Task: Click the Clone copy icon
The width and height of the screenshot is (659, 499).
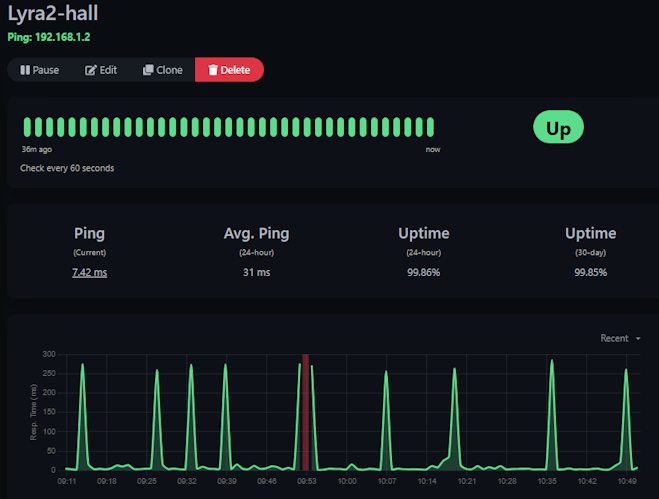Action: tap(148, 70)
